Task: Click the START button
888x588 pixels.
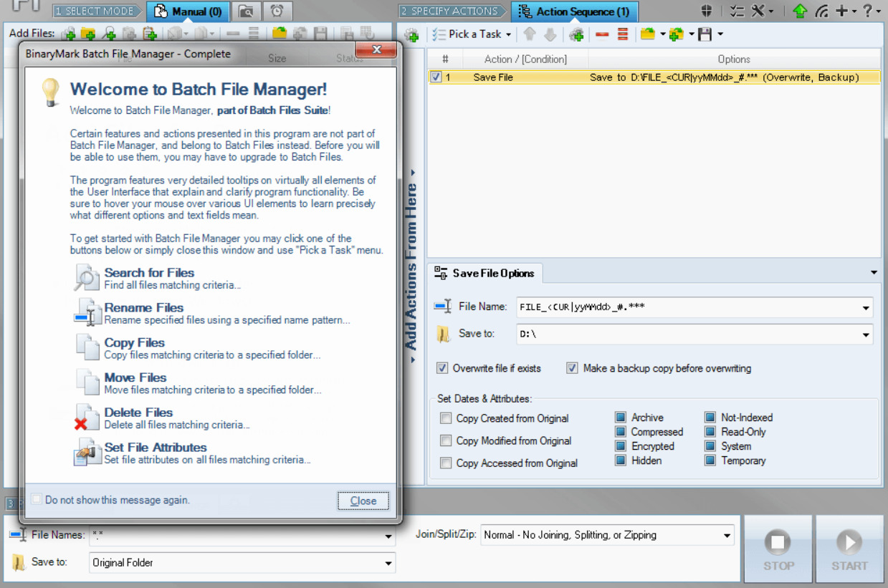Action: click(849, 549)
